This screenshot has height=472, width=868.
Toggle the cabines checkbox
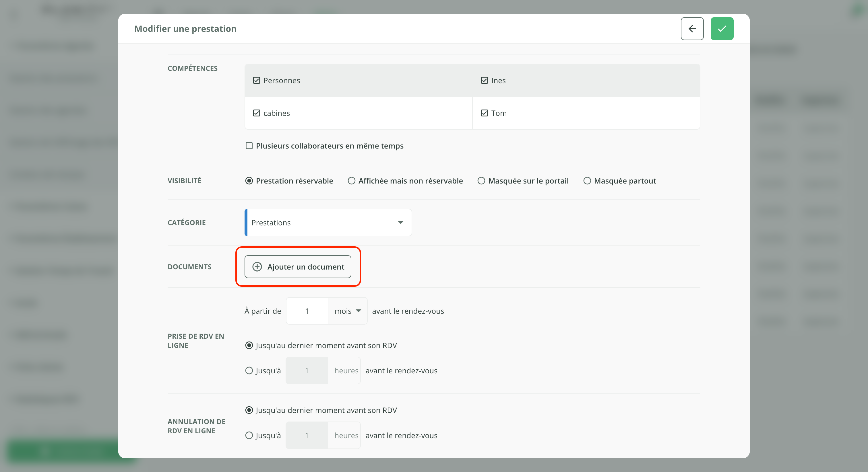pyautogui.click(x=256, y=113)
